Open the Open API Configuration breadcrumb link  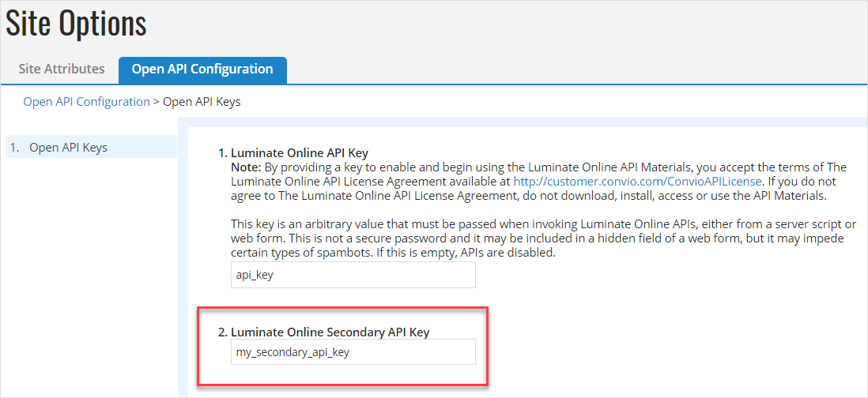point(86,102)
